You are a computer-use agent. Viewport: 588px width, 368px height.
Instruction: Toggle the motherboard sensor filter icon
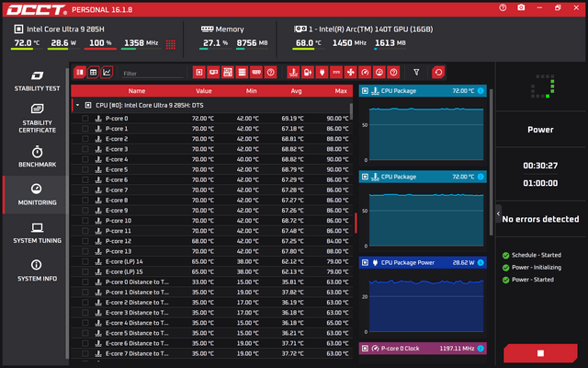(228, 72)
